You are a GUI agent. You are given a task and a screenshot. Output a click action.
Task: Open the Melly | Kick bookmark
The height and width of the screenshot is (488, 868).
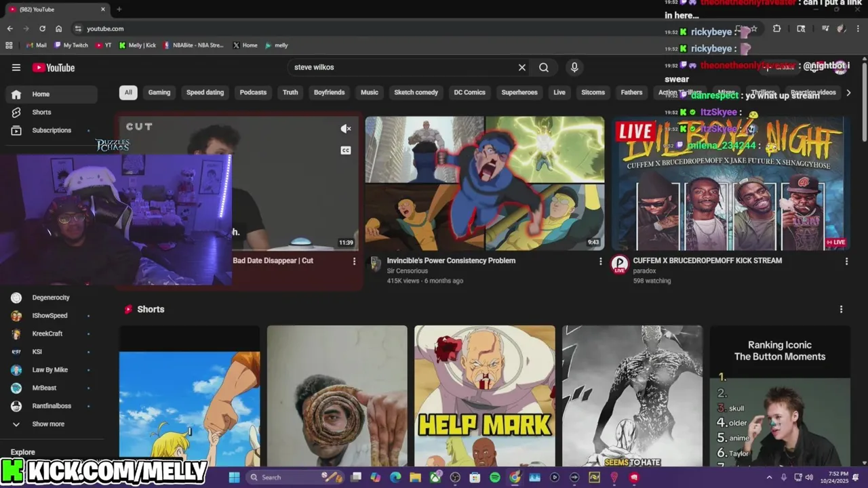coord(138,45)
